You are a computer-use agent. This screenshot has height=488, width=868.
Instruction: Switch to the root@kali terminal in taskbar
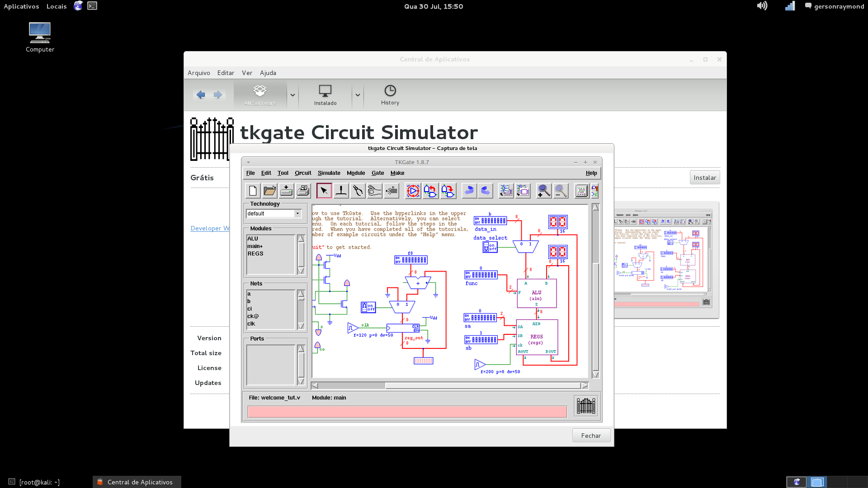pyautogui.click(x=34, y=482)
